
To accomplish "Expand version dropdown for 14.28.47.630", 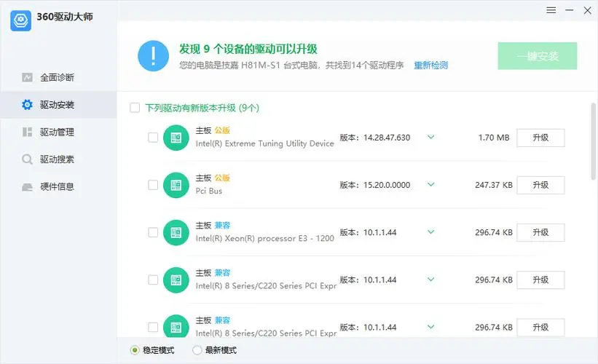I will coord(430,137).
